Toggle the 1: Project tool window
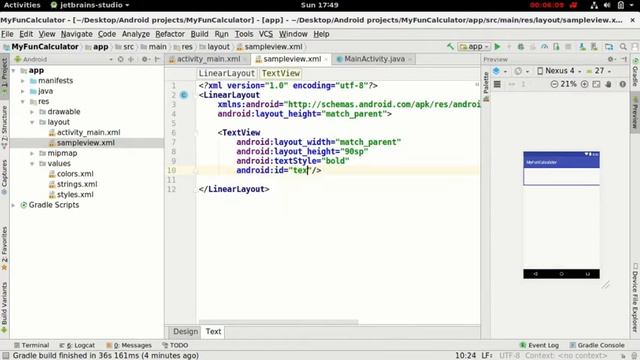640x360 pixels. tap(4, 75)
